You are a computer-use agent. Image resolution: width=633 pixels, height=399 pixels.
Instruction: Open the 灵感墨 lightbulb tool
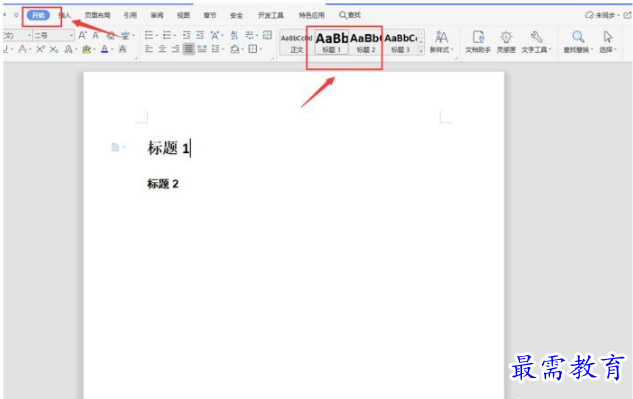(506, 42)
